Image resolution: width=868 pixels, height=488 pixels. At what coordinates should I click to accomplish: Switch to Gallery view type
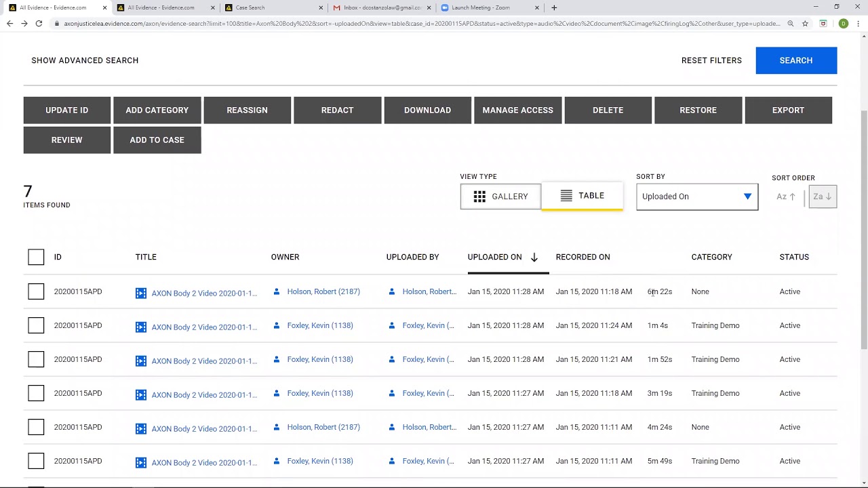[x=500, y=197]
